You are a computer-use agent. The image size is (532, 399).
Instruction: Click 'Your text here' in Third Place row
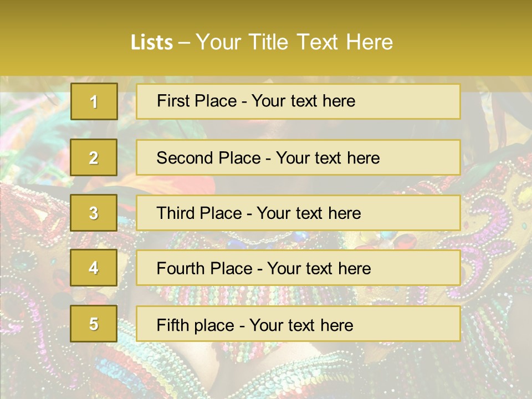[309, 213]
